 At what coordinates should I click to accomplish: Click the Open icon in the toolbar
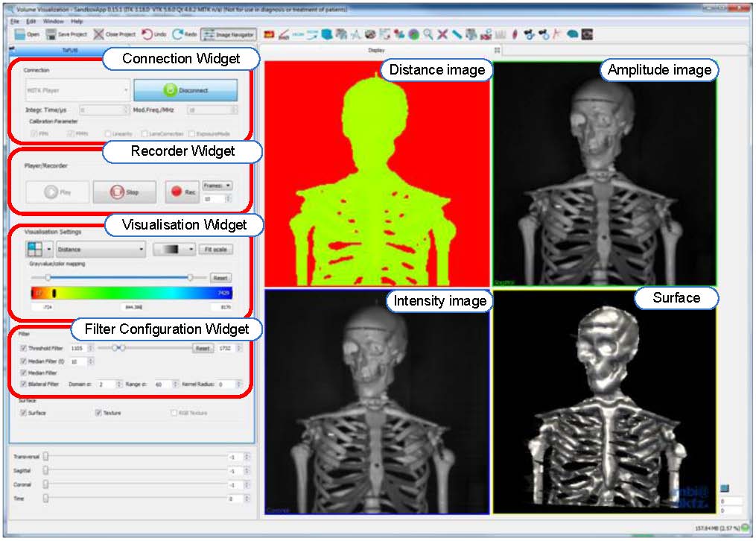[x=20, y=34]
